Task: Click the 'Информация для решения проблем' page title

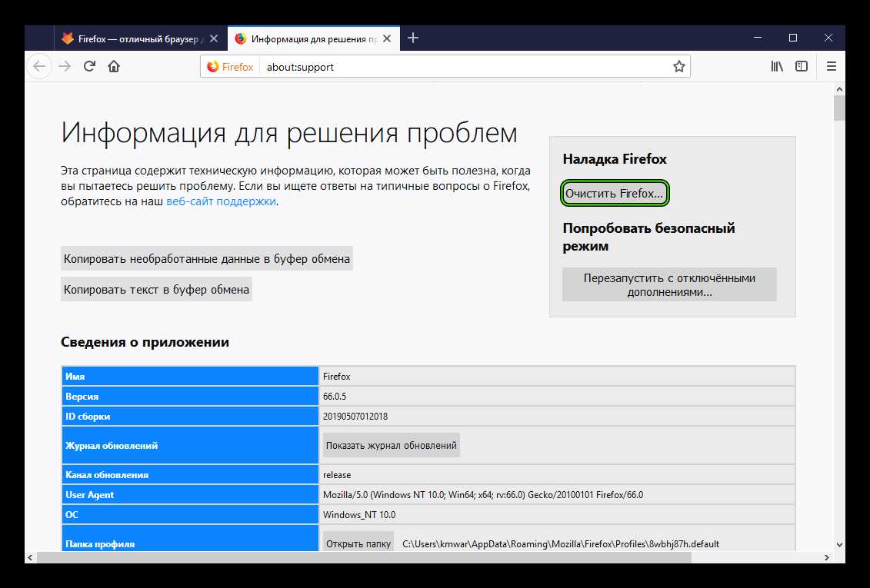Action: [289, 133]
